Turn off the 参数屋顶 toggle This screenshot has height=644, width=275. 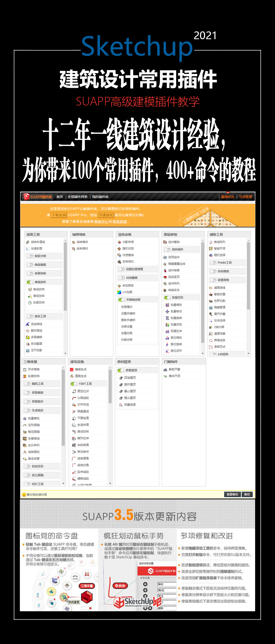point(121,371)
